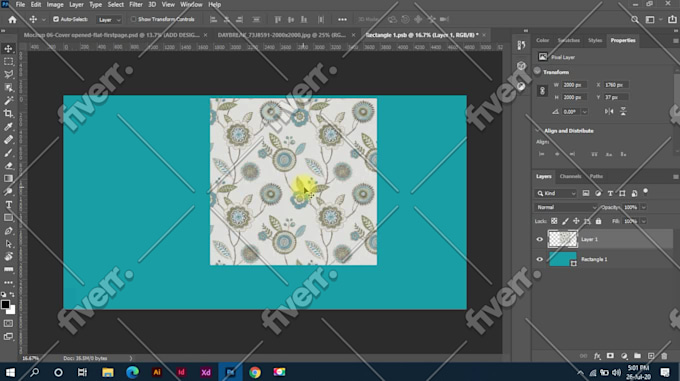
Task: Create new adjustment layer icon
Action: click(624, 356)
